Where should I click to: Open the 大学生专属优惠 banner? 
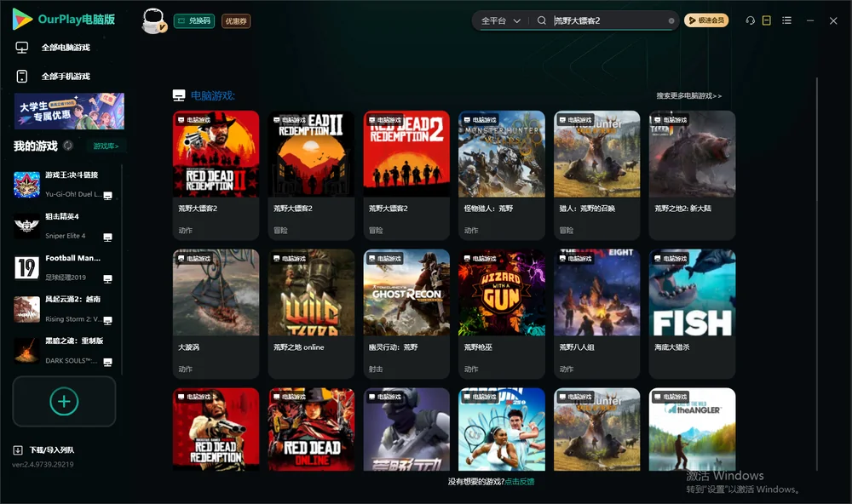[69, 111]
